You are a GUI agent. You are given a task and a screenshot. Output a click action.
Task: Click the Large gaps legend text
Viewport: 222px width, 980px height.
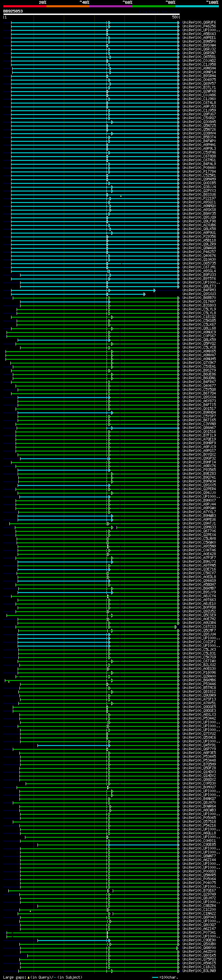[43, 977]
